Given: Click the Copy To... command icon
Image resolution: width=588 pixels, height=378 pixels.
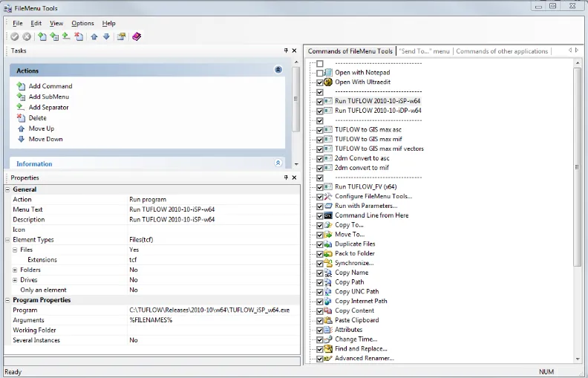Looking at the screenshot, I should (x=328, y=225).
